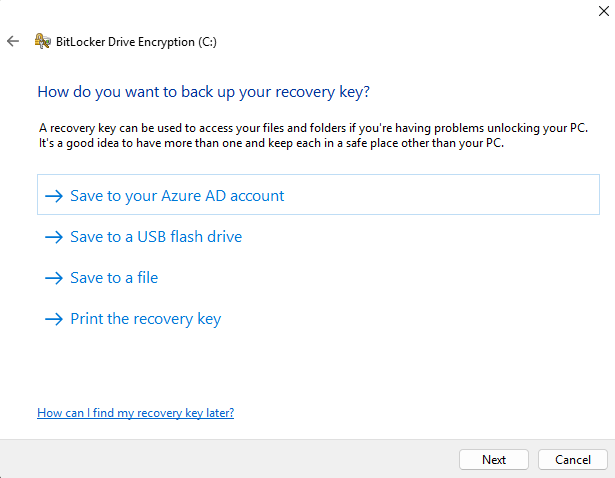Choose Print the recovery key
The image size is (615, 478).
(x=146, y=319)
